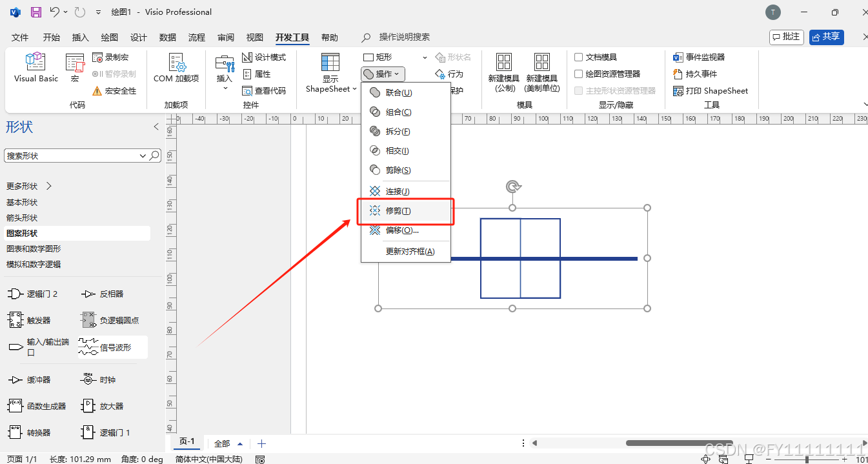The height and width of the screenshot is (464, 868).
Task: Toggle 设计模式 design mode
Action: (x=264, y=57)
